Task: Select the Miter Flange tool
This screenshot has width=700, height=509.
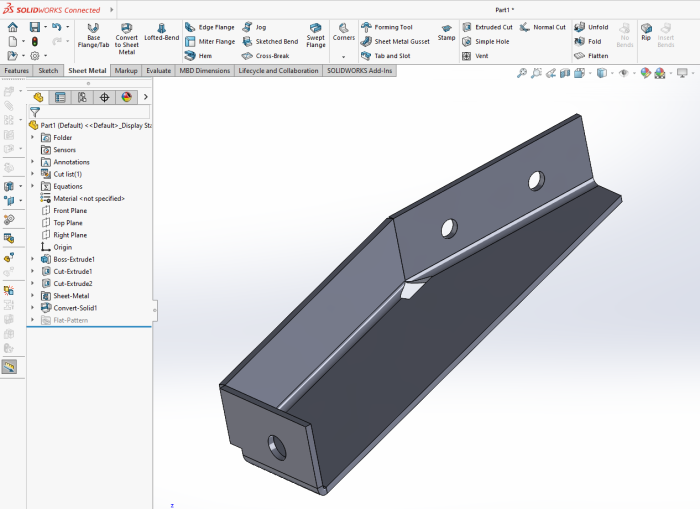Action: click(x=210, y=42)
